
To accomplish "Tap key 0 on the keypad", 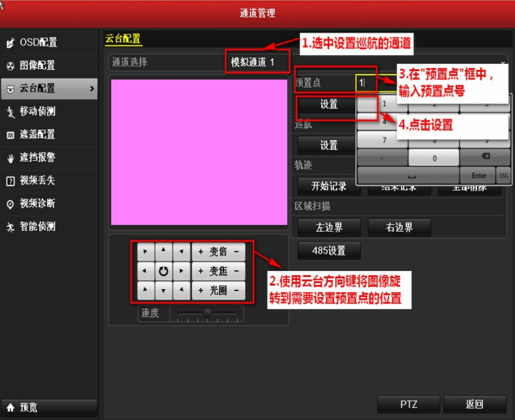I will pos(433,158).
